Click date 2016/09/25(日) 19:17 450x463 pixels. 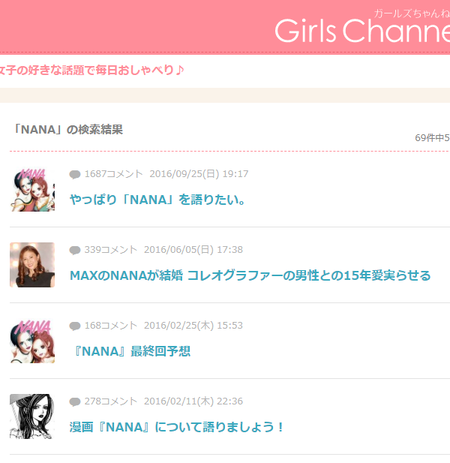(199, 174)
